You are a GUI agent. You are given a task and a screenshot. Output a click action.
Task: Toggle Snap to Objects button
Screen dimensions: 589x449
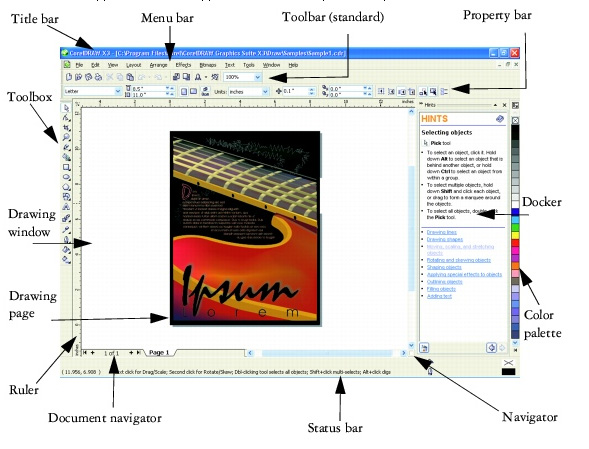point(402,91)
